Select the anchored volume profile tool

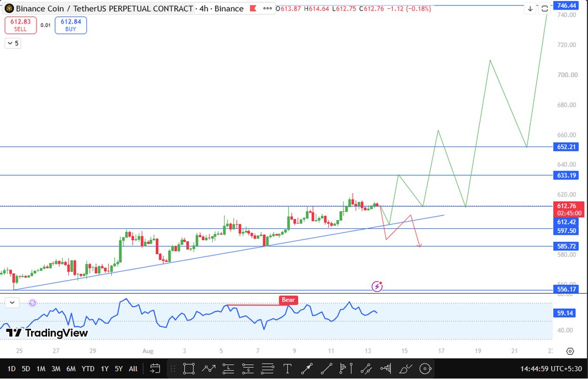(346, 369)
